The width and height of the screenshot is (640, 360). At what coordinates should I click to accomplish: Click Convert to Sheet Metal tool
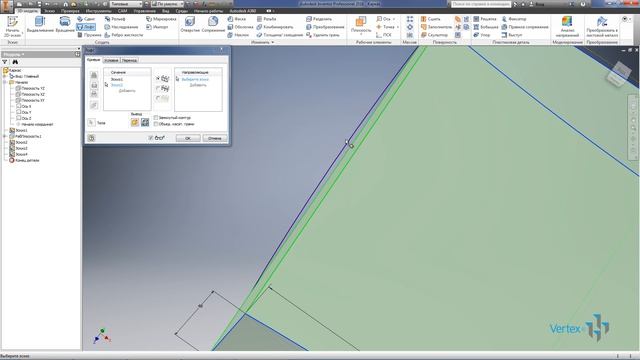pyautogui.click(x=602, y=27)
